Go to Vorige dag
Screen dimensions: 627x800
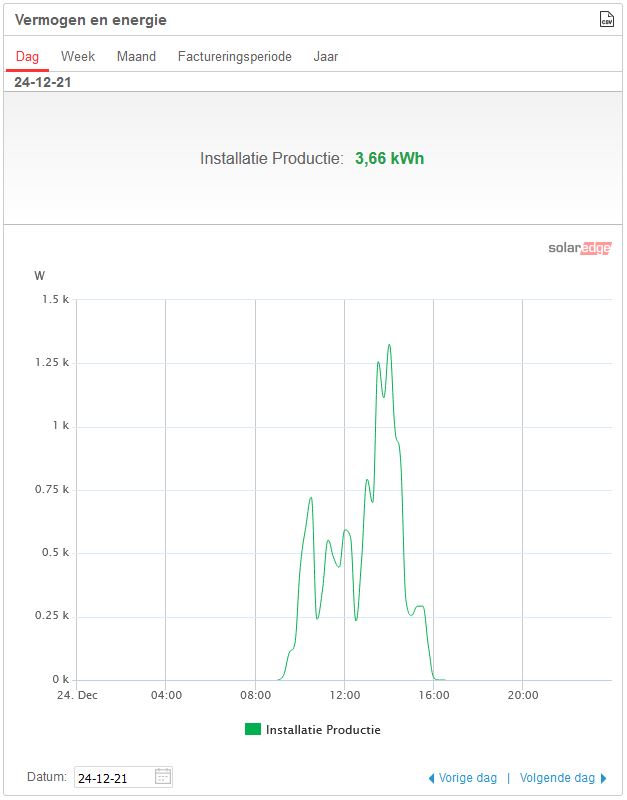click(x=468, y=778)
